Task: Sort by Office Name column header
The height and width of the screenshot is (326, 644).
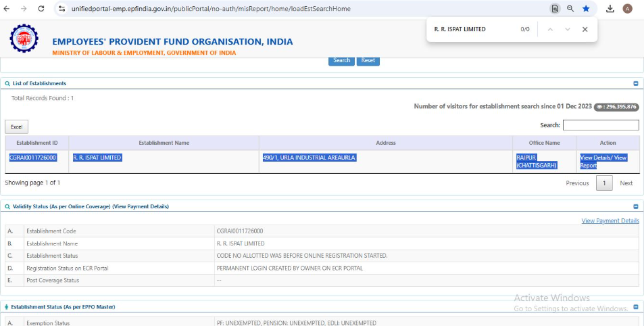Action: click(544, 143)
